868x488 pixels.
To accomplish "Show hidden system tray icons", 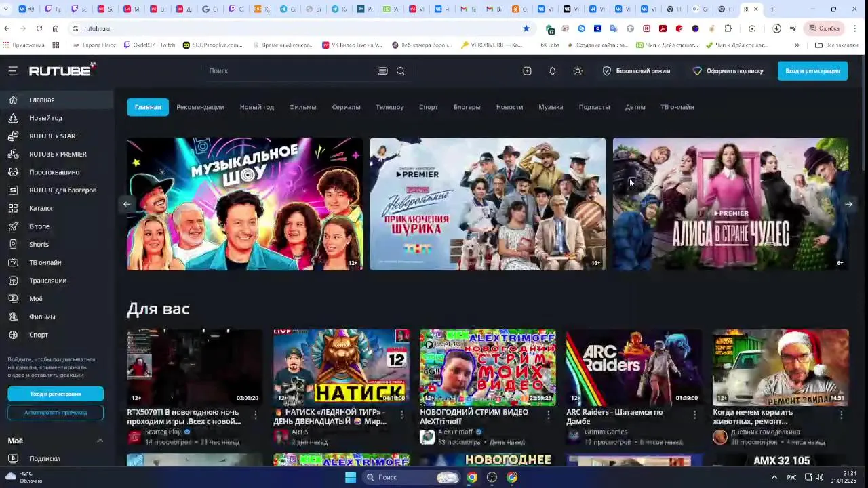I will coord(774,477).
